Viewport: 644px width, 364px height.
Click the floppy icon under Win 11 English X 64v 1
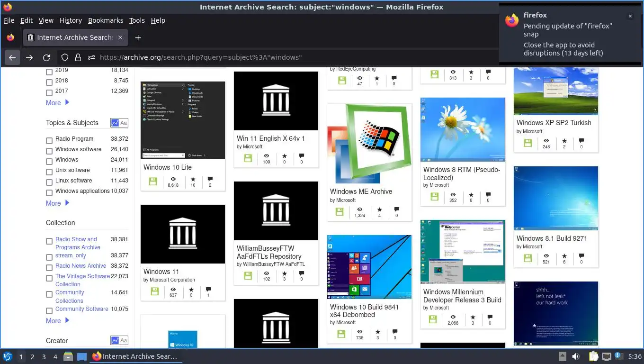click(248, 158)
